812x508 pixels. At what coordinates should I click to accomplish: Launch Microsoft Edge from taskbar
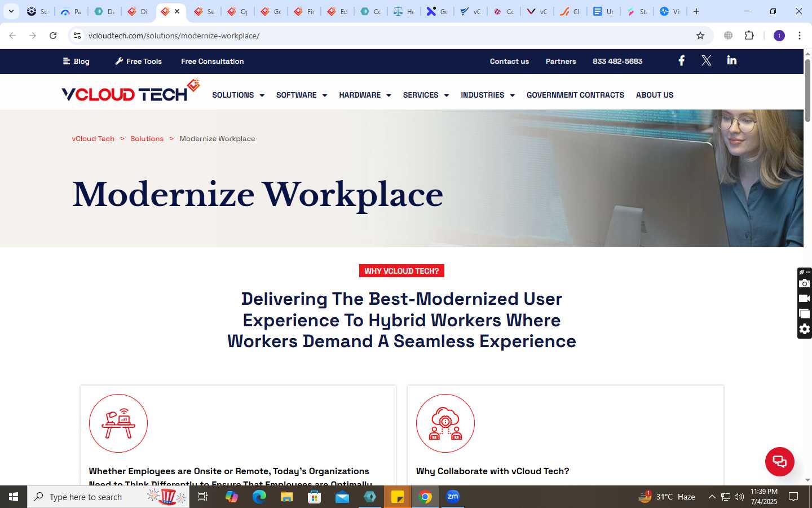click(259, 497)
